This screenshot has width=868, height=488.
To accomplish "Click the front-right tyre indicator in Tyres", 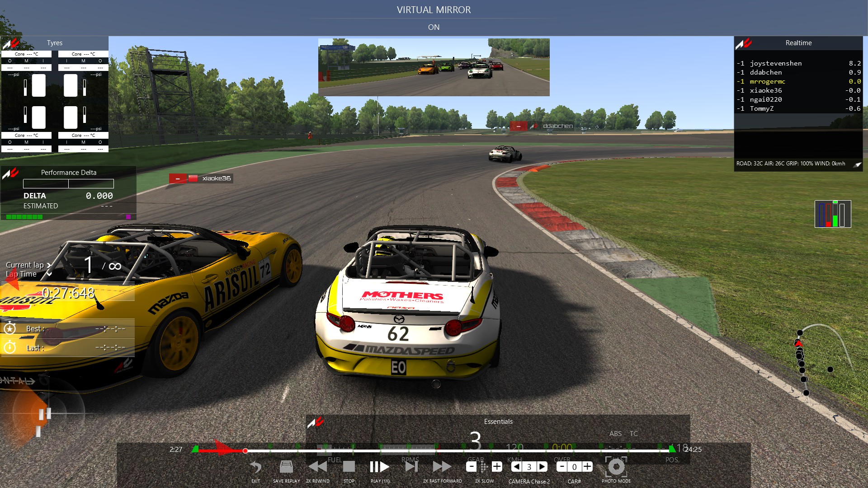I will click(71, 85).
